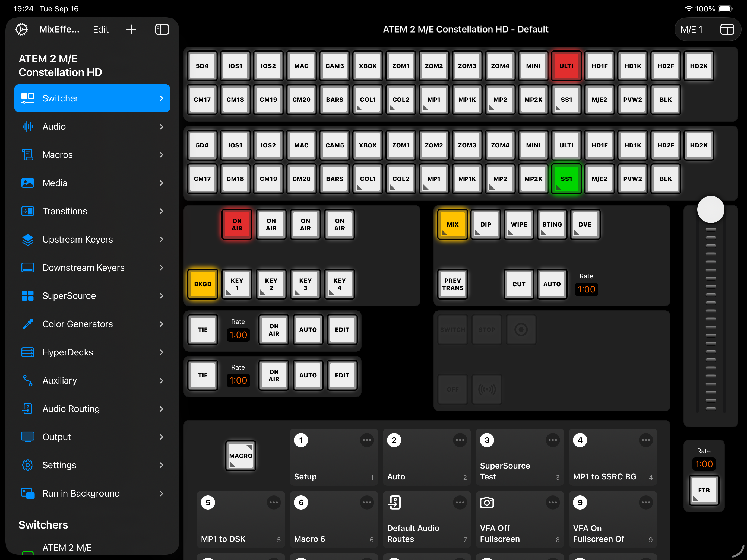Open settings gear icon in sidebar header

coord(22,29)
